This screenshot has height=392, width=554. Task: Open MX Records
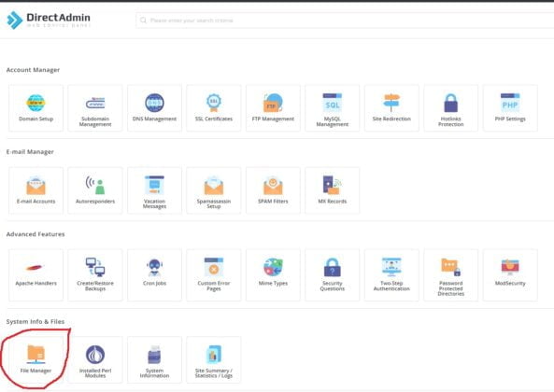coord(332,190)
